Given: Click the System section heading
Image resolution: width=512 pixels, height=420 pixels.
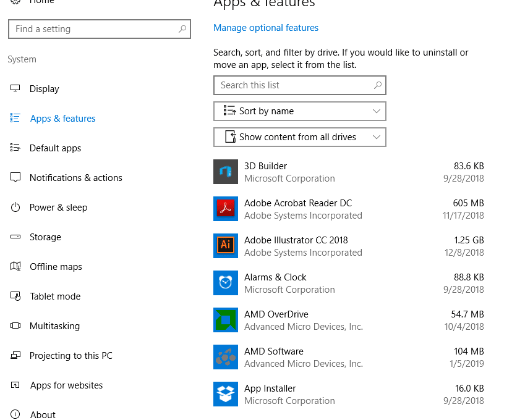Looking at the screenshot, I should [22, 59].
